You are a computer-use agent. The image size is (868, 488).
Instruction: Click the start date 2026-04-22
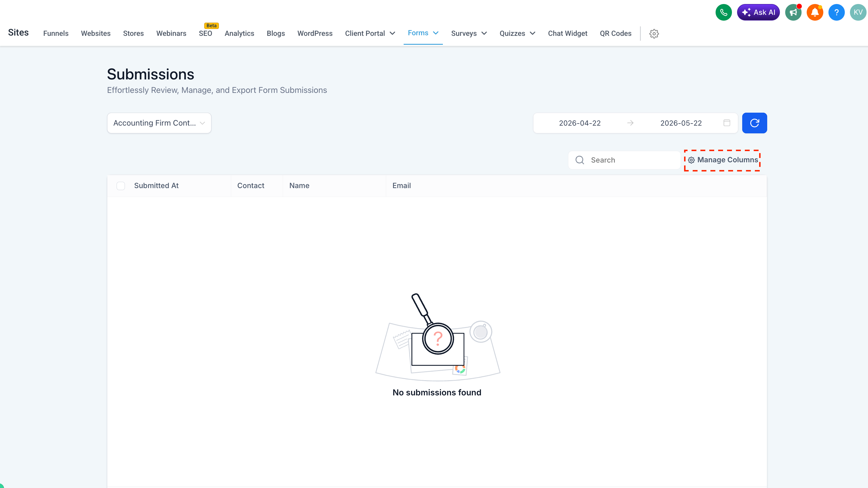tap(580, 123)
